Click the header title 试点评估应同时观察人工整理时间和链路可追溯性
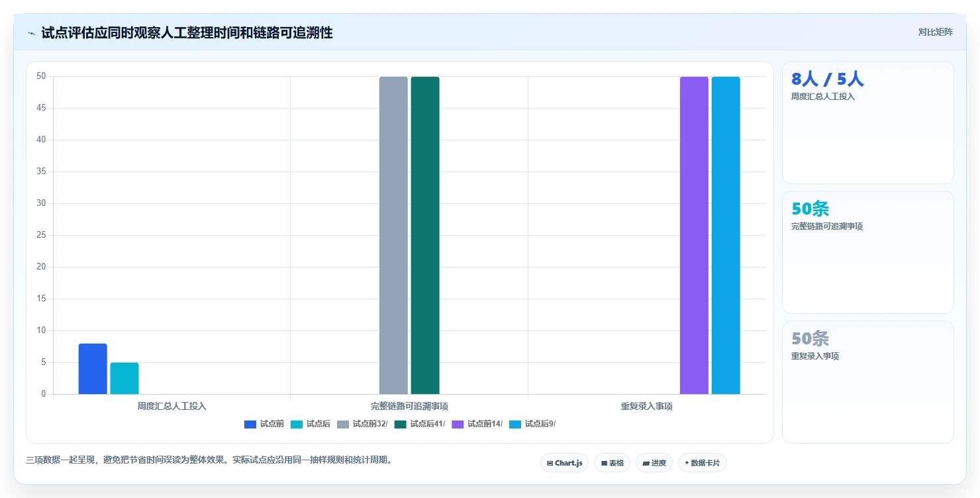 (187, 32)
